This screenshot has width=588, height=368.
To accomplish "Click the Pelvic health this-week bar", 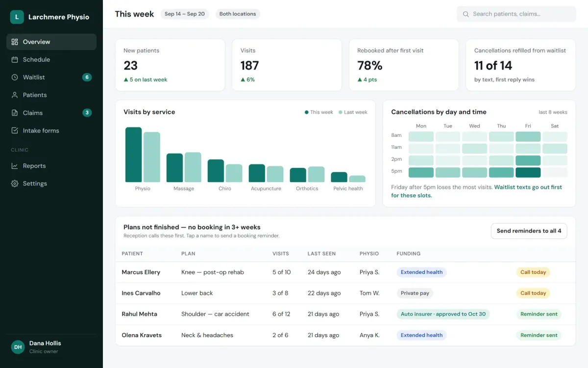I will [339, 177].
